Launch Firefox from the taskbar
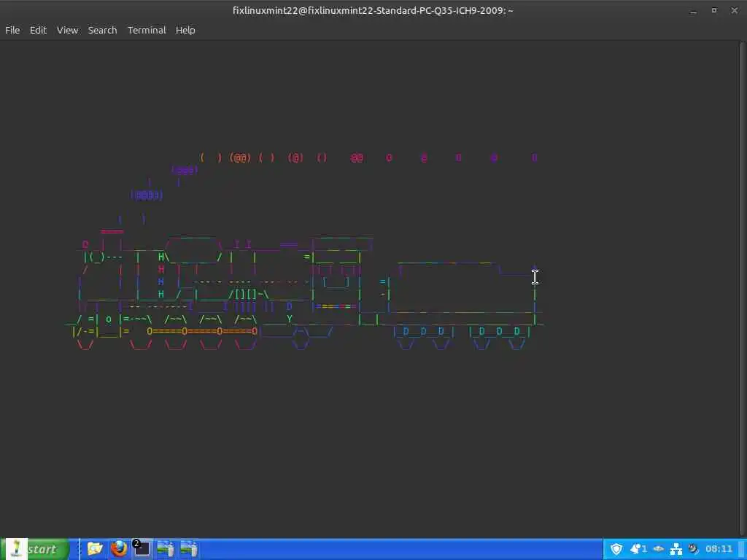Viewport: 747px width, 560px height. [119, 548]
